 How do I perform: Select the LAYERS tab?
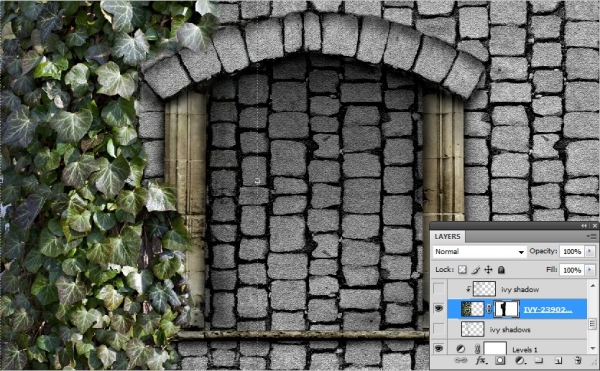point(447,236)
